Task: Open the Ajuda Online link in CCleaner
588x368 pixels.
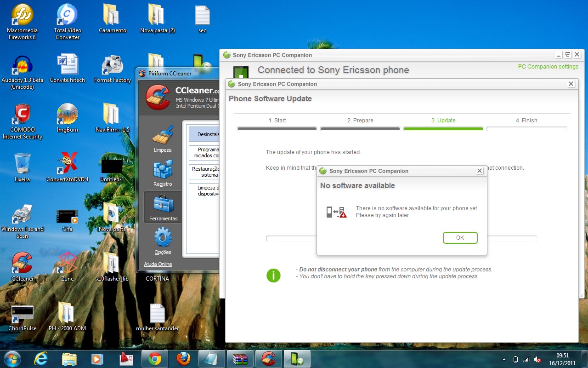Action: coord(158,264)
